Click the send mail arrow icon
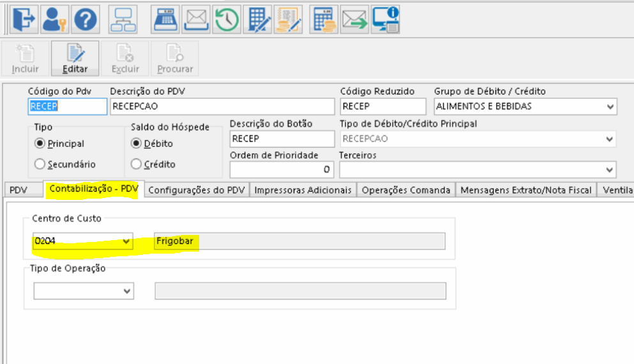 (x=354, y=19)
